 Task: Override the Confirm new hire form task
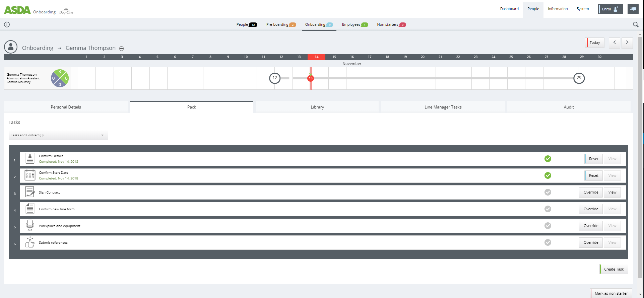(591, 209)
